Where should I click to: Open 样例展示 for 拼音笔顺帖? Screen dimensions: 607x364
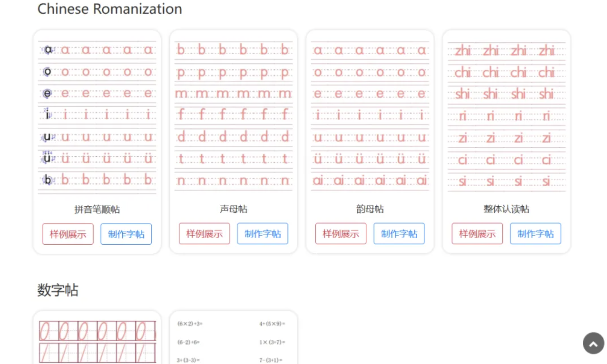pos(68,234)
